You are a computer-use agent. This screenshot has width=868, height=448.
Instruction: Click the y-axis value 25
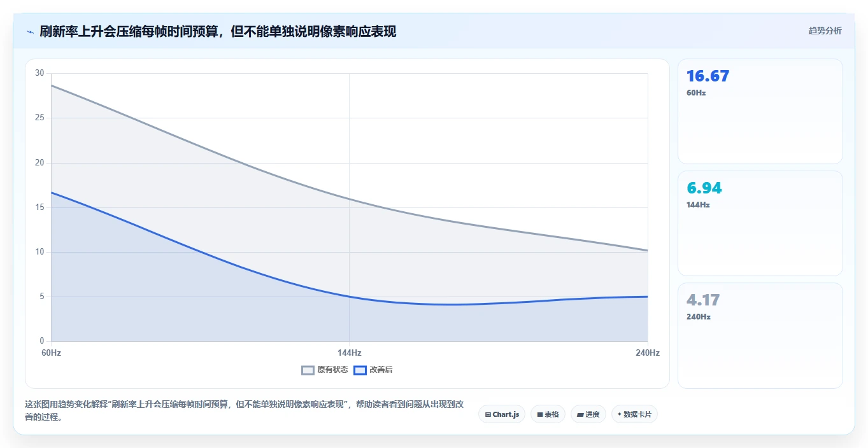coord(39,118)
